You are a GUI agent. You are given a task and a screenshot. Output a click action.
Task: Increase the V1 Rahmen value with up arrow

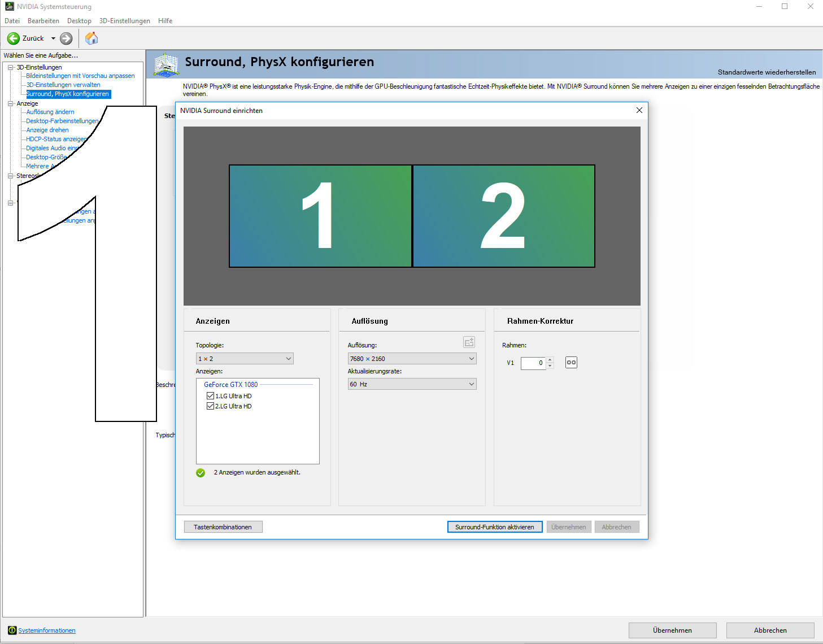(x=550, y=360)
